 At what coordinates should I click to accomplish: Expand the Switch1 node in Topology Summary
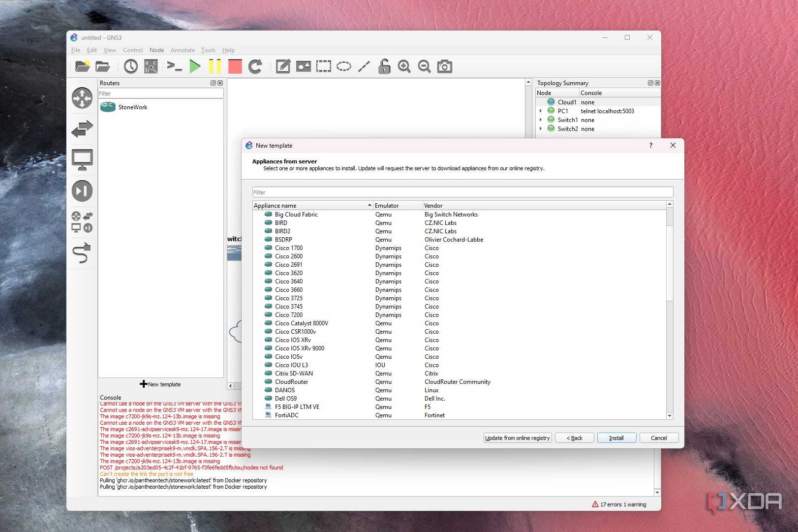click(541, 120)
